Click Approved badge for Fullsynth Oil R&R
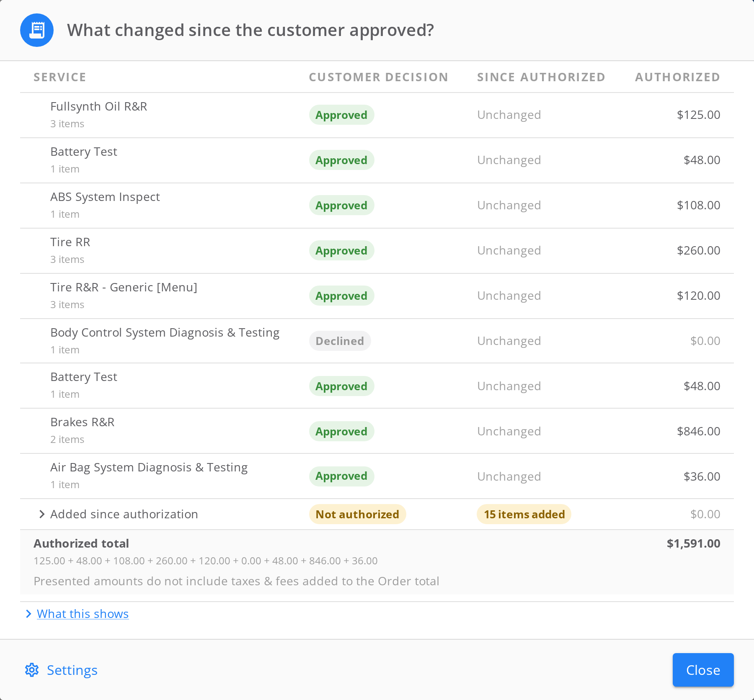 [341, 115]
